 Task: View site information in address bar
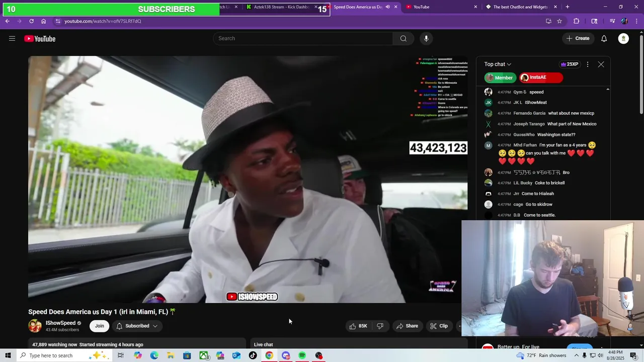(x=58, y=21)
